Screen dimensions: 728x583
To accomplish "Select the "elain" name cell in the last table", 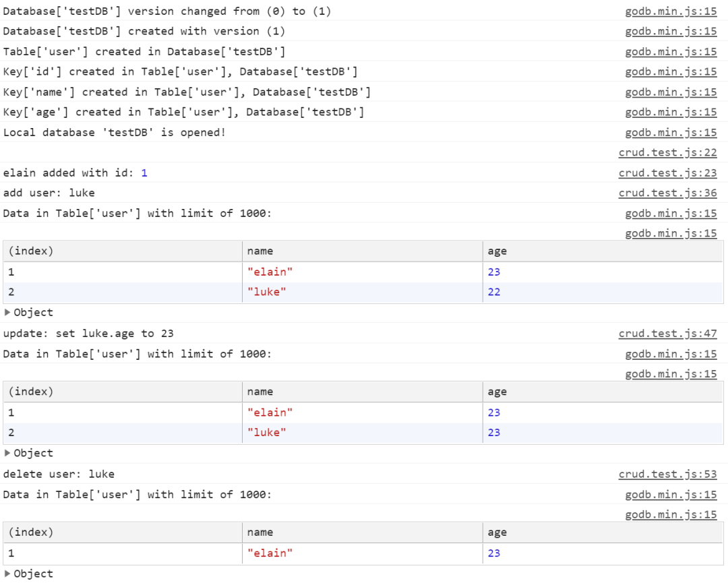I will tap(270, 553).
